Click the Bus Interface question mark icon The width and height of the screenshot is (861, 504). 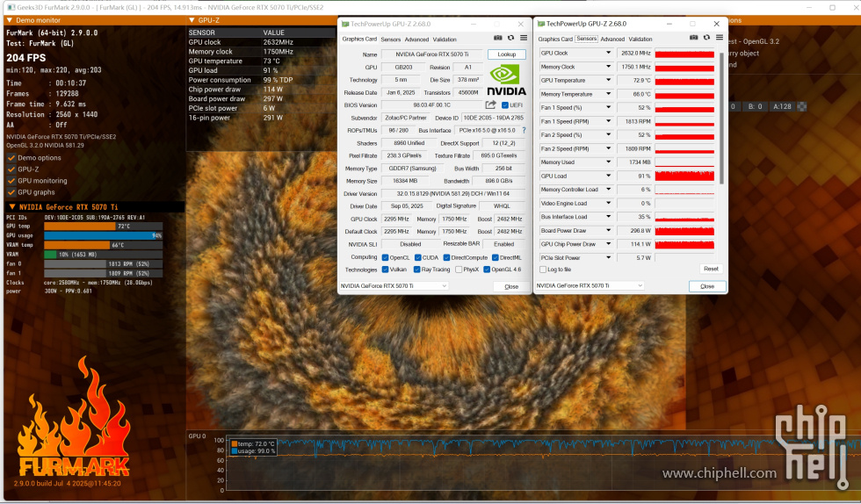pos(524,130)
